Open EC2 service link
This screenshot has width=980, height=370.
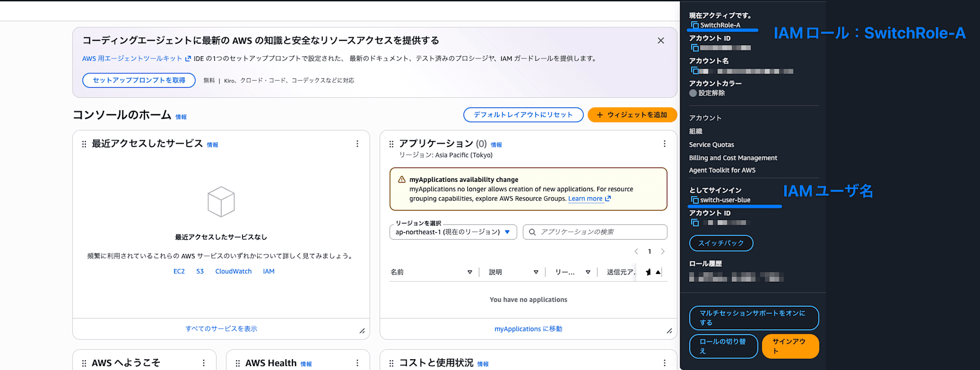pyautogui.click(x=179, y=271)
